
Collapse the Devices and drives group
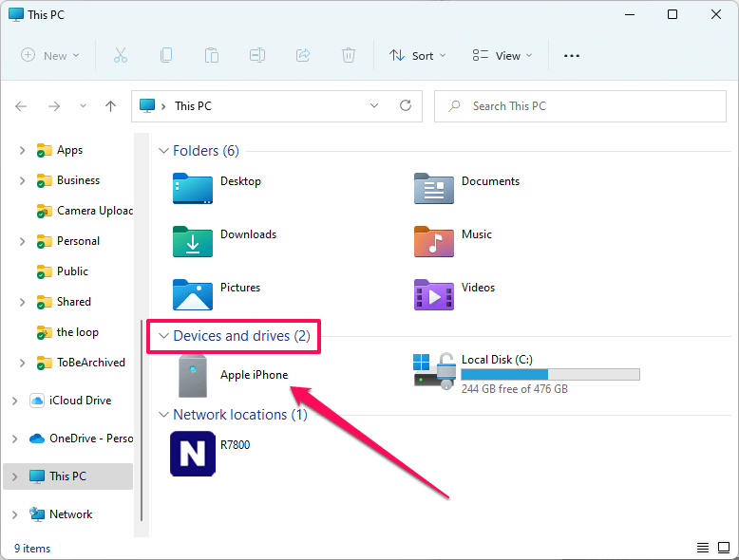pyautogui.click(x=163, y=336)
